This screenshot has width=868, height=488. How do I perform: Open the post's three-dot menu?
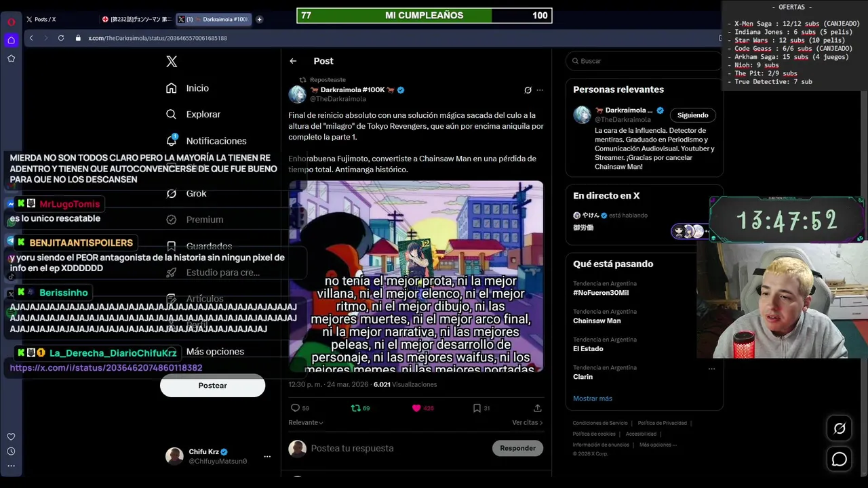pos(540,90)
